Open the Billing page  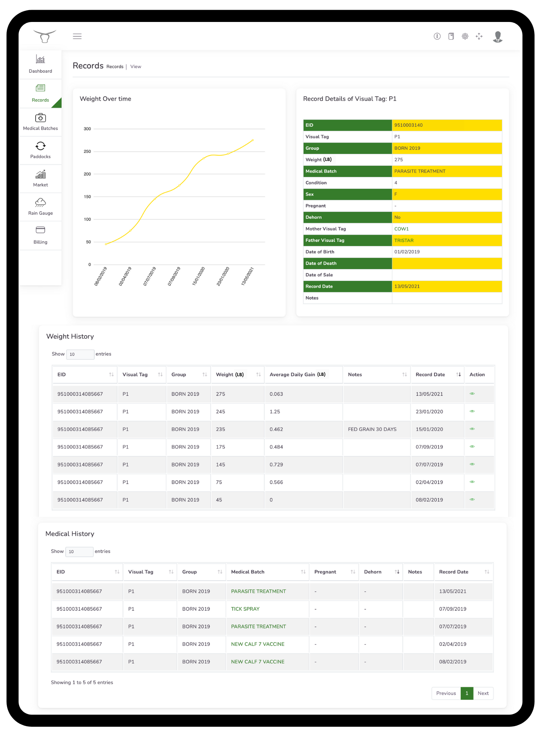coord(40,235)
